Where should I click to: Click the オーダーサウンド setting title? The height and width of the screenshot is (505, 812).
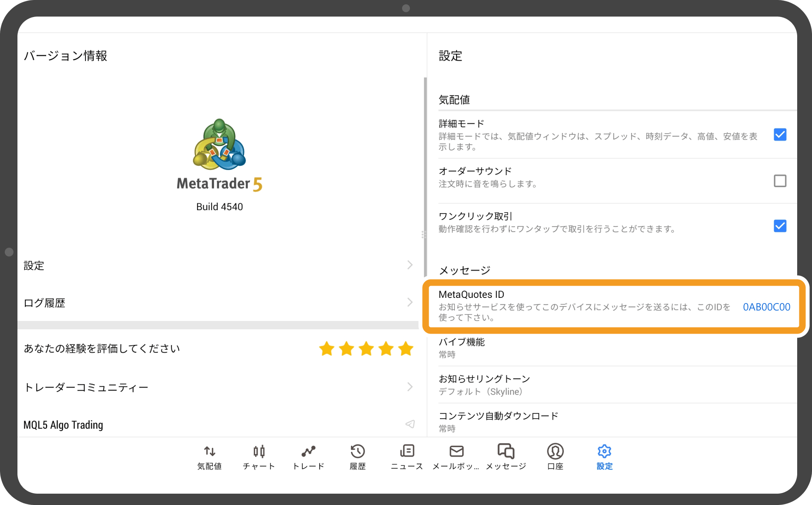click(475, 171)
